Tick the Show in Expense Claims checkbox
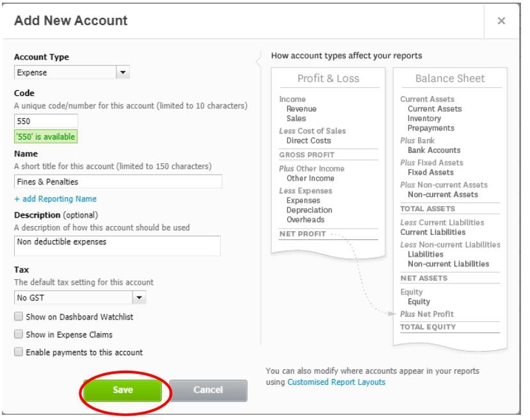Screen dimensions: 530x420 (19, 334)
